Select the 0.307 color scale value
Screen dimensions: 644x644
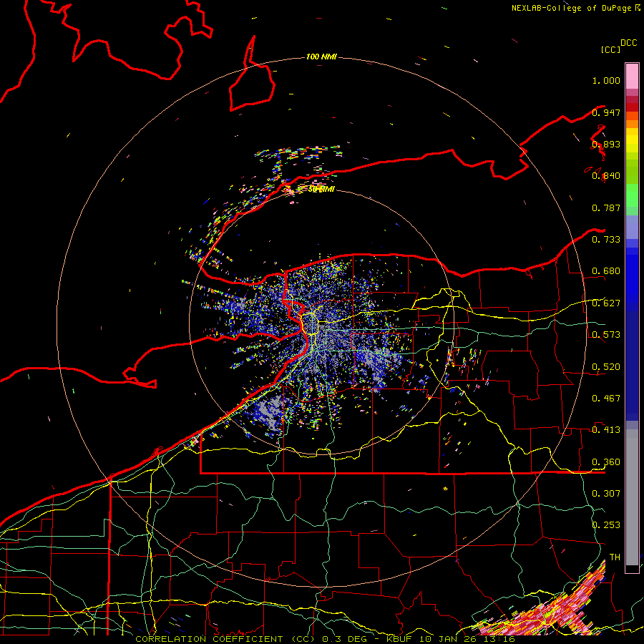pyautogui.click(x=606, y=494)
